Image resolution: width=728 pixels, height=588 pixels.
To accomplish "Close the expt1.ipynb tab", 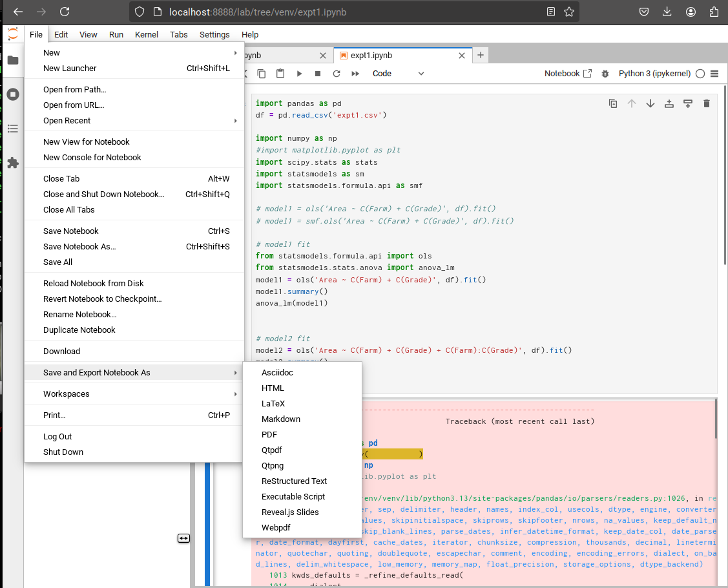I will [461, 56].
